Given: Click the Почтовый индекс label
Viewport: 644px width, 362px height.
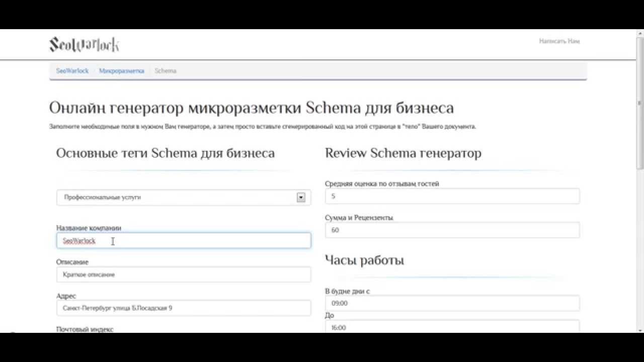Looking at the screenshot, I should click(x=85, y=329).
